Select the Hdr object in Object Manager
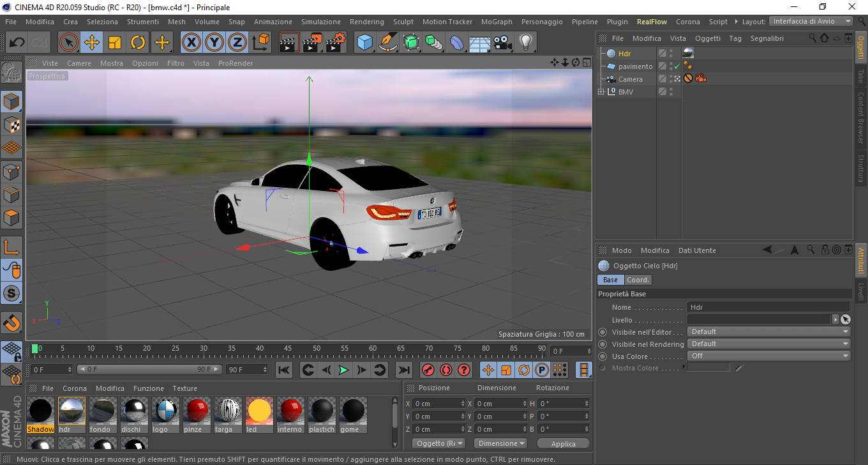This screenshot has height=465, width=868. click(x=624, y=54)
